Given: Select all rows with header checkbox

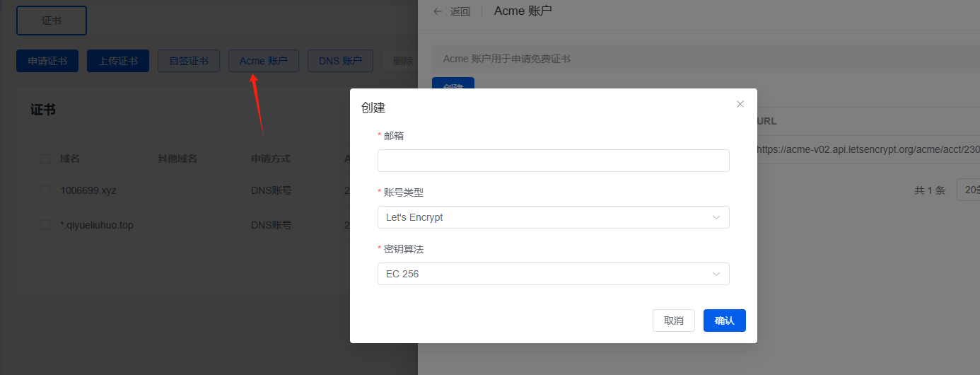Looking at the screenshot, I should pyautogui.click(x=45, y=158).
